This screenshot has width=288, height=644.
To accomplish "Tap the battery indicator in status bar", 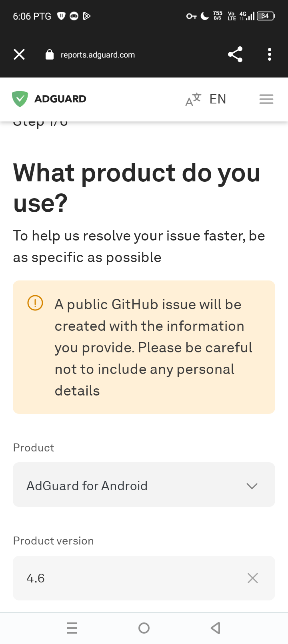I will pos(266,16).
